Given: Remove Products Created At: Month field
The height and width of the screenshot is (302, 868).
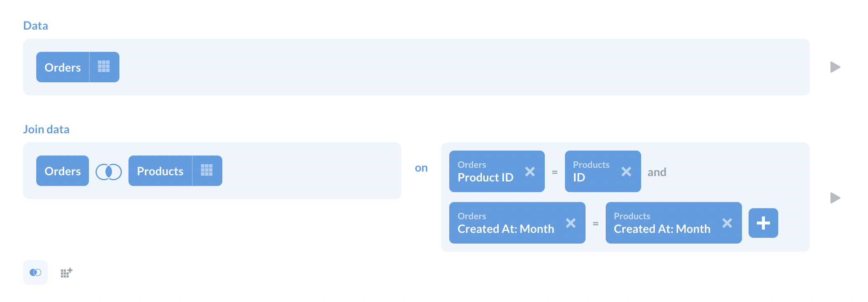Looking at the screenshot, I should pos(727,223).
